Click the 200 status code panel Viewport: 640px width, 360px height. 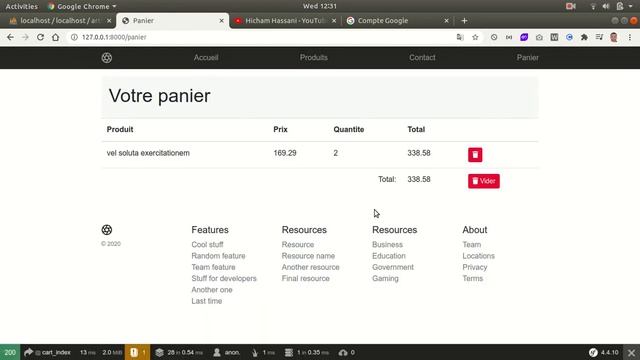coord(10,352)
